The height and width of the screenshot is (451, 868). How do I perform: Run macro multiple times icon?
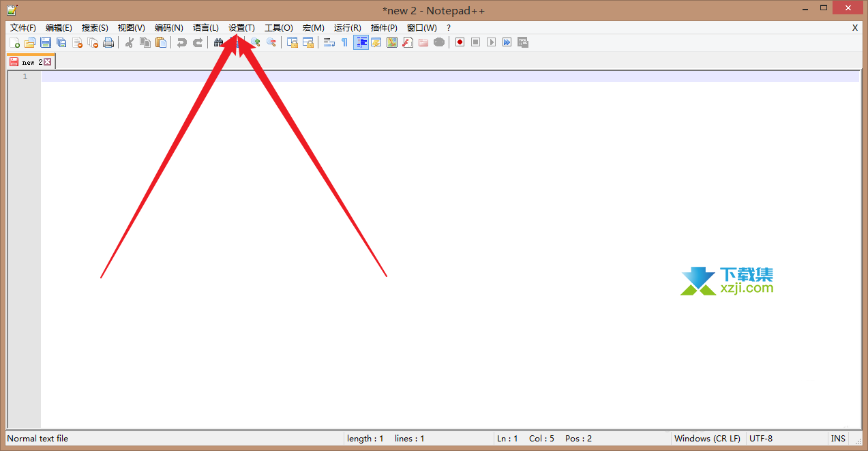[x=507, y=42]
